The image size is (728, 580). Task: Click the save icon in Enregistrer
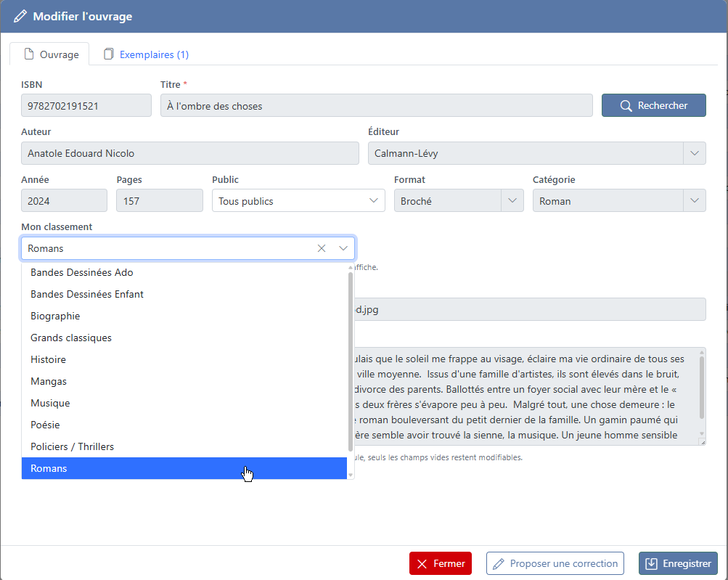point(651,564)
